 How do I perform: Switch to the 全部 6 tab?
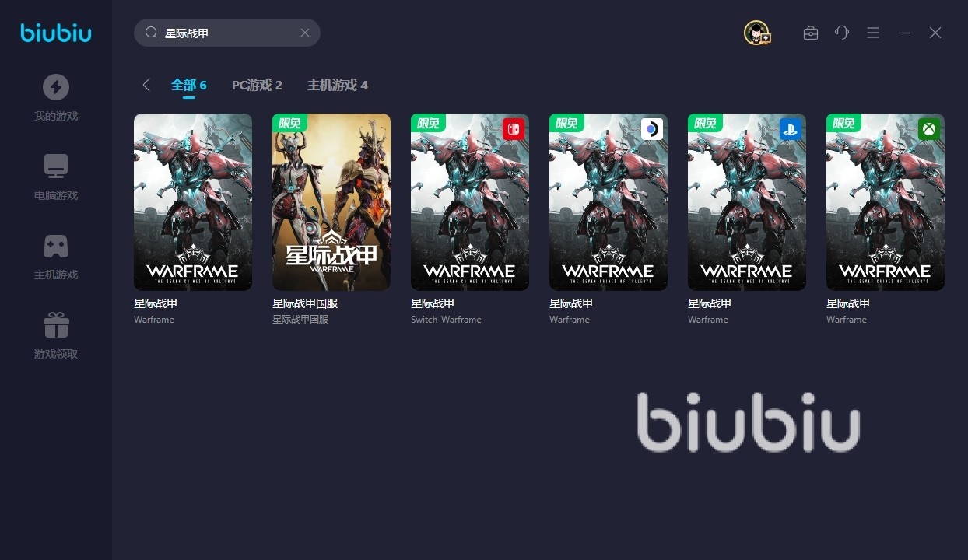click(189, 85)
